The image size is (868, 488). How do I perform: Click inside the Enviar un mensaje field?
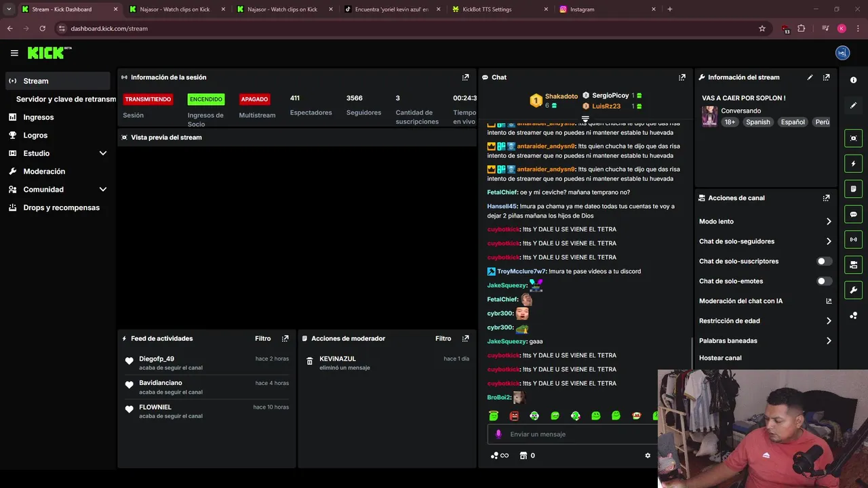[573, 434]
